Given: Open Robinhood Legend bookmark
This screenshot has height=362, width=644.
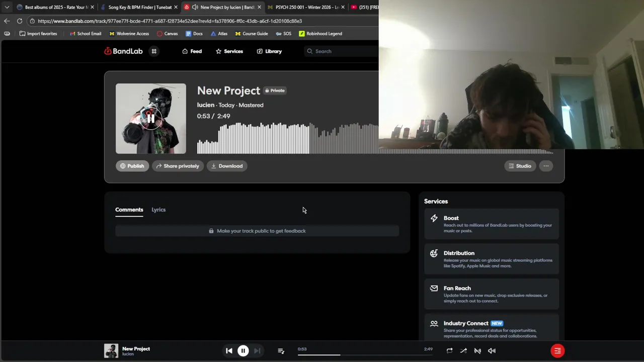Looking at the screenshot, I should pyautogui.click(x=320, y=34).
